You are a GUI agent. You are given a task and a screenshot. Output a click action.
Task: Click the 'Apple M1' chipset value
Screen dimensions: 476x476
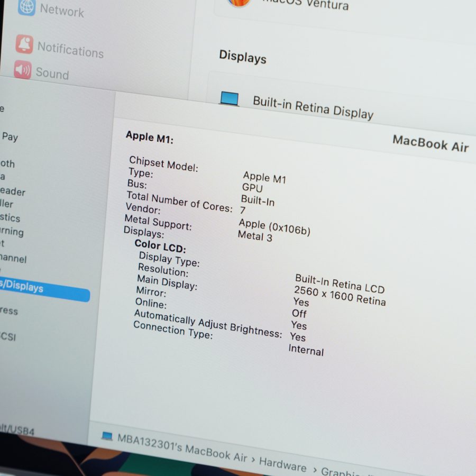[264, 177]
